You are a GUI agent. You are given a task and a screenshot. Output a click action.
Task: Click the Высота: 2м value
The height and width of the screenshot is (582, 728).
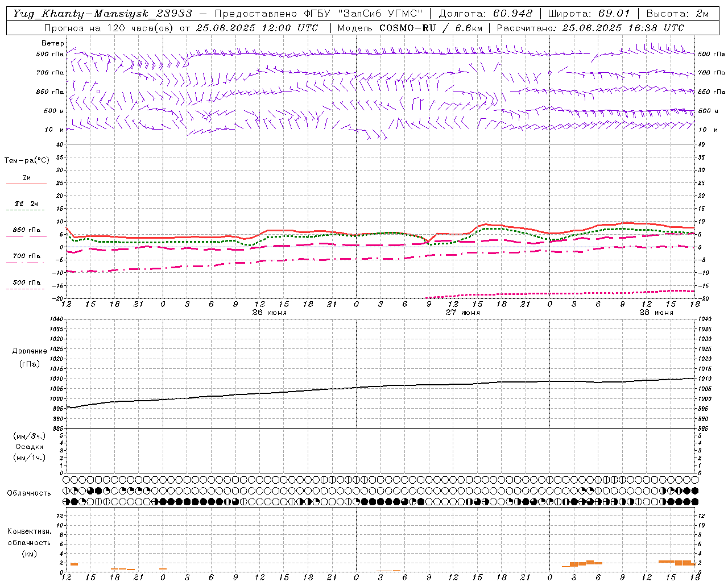coord(677,14)
